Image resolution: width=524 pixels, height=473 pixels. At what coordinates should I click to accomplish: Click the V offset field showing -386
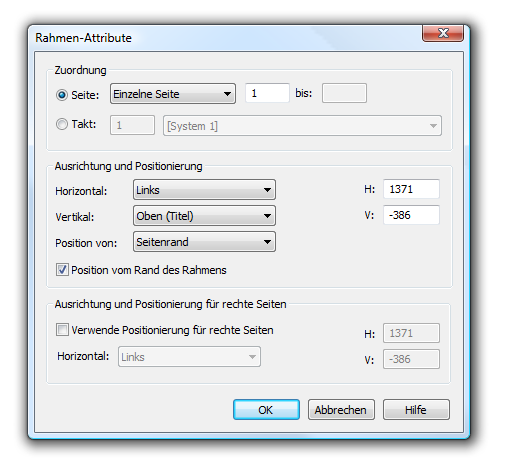[x=411, y=215]
